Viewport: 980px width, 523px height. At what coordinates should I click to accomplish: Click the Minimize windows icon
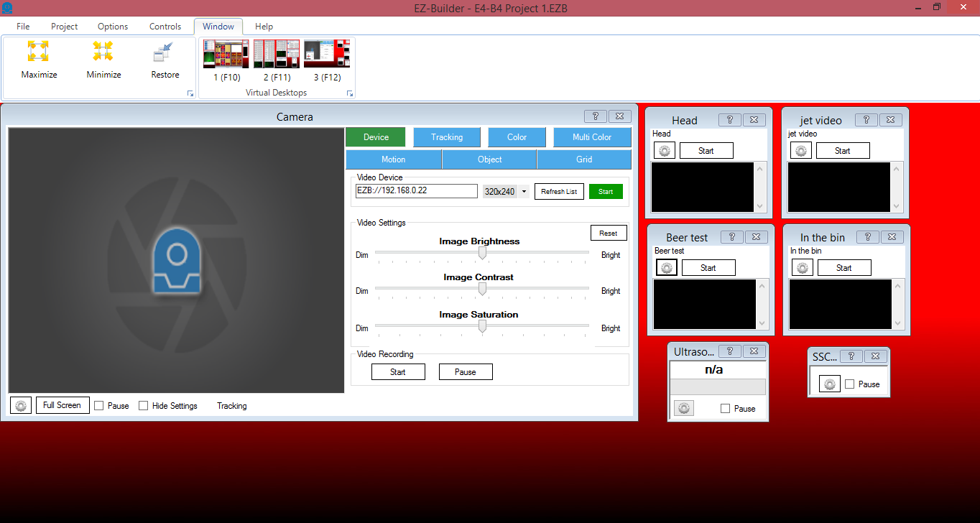click(x=103, y=52)
